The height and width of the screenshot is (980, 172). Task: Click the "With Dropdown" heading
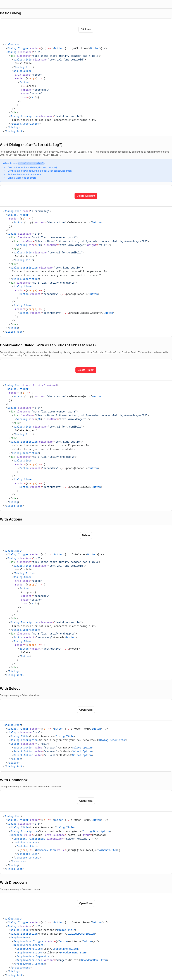13,882
